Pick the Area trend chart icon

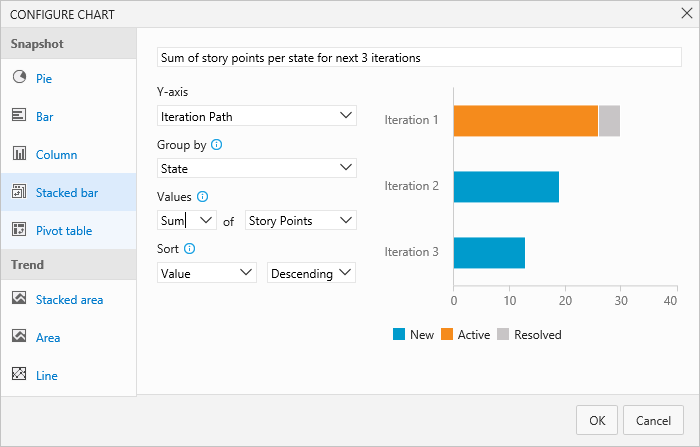[19, 337]
